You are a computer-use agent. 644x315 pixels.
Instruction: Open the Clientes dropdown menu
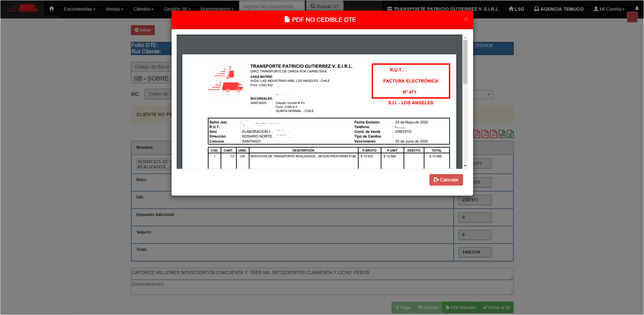(x=143, y=9)
